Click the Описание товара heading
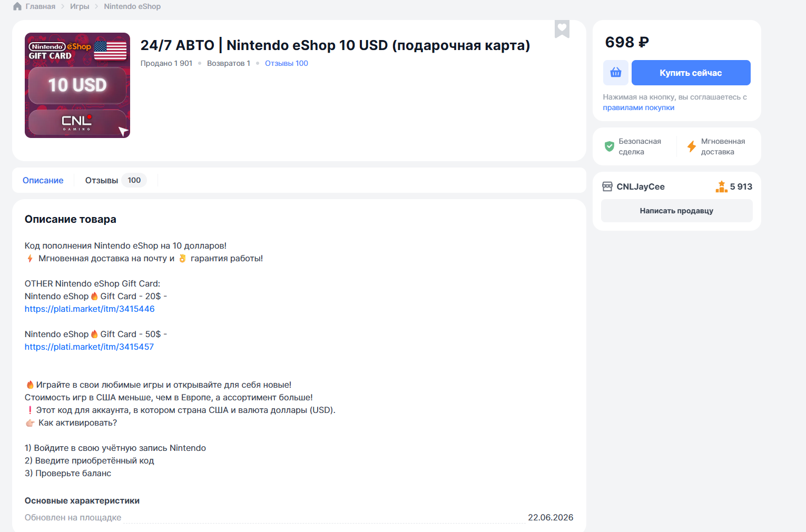 (x=71, y=219)
